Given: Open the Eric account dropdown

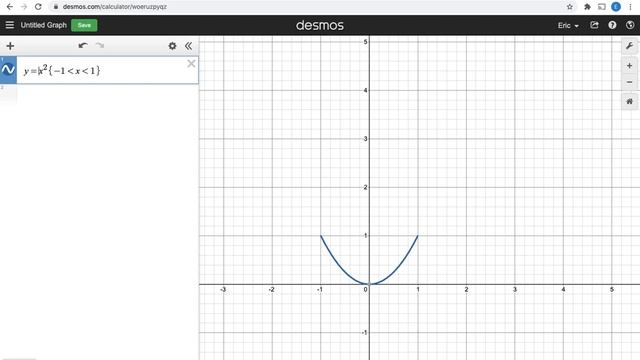Looking at the screenshot, I should point(568,25).
